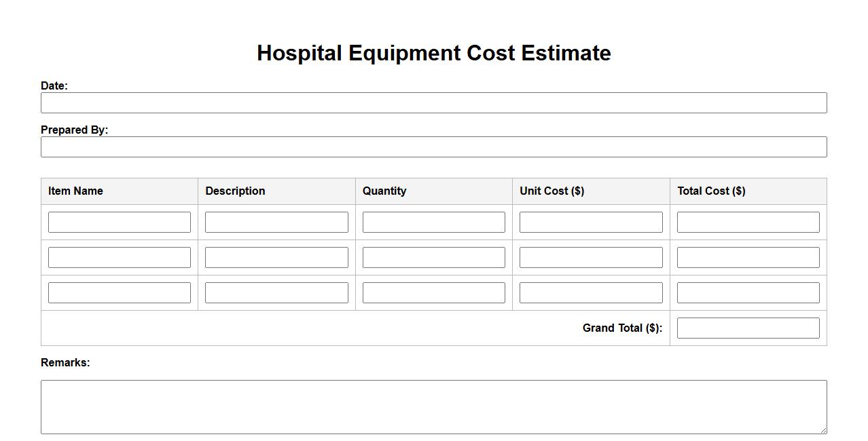Click the second row Unit Cost field
This screenshot has width=868, height=441.
point(591,258)
